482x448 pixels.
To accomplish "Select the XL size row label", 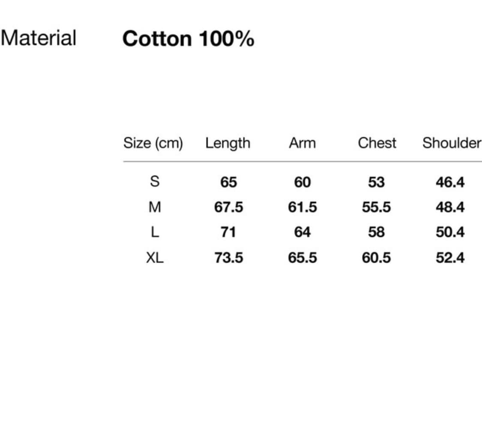I will coord(155,258).
